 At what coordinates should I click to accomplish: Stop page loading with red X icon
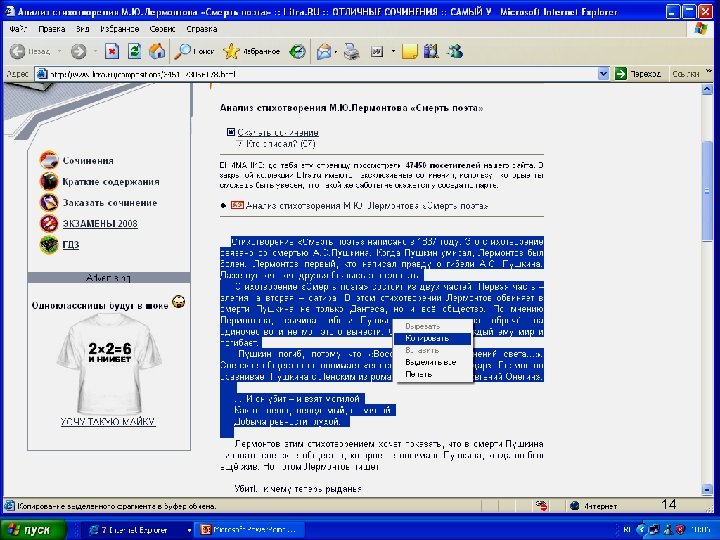pos(112,51)
